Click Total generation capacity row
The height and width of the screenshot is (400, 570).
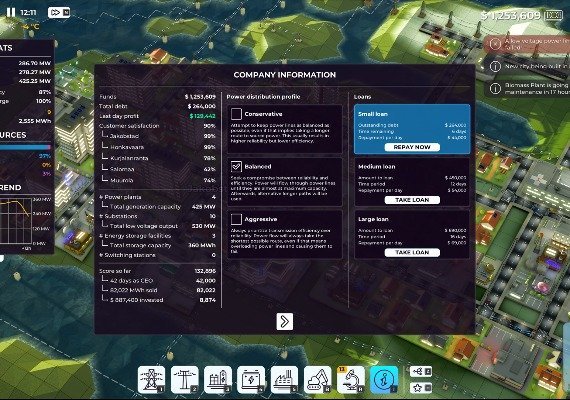(x=158, y=207)
